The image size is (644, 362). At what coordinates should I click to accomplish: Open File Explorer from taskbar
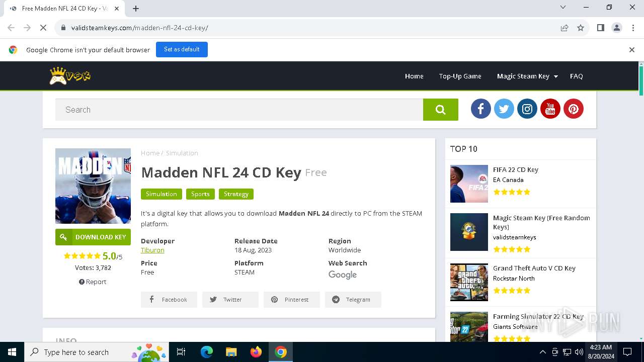pos(231,352)
